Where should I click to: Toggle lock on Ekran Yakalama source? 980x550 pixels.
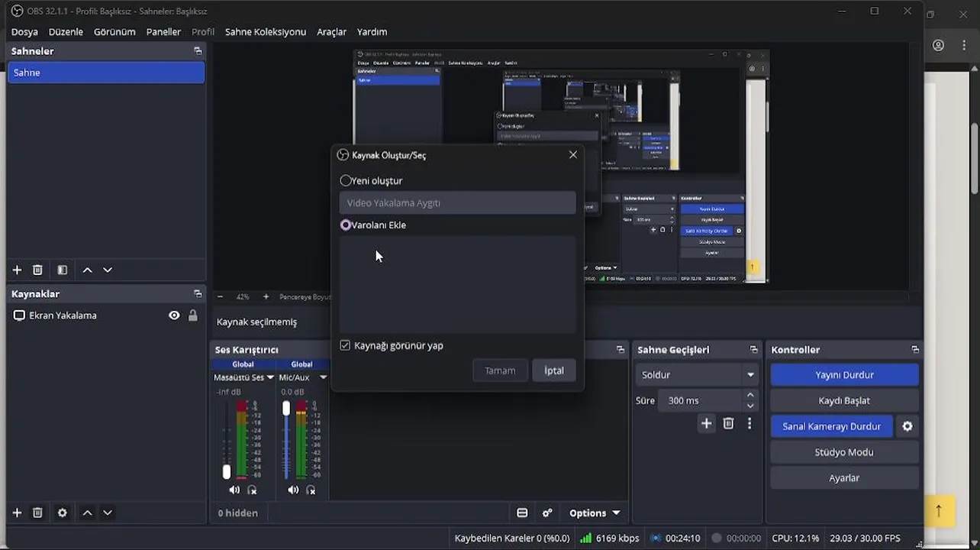[x=192, y=315]
